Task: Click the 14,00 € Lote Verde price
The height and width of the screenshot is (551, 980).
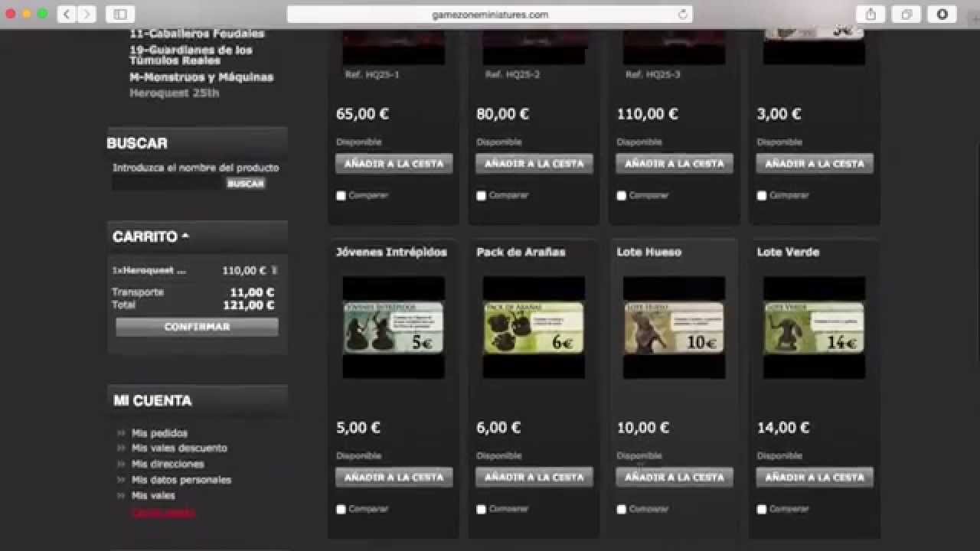Action: pyautogui.click(x=783, y=429)
